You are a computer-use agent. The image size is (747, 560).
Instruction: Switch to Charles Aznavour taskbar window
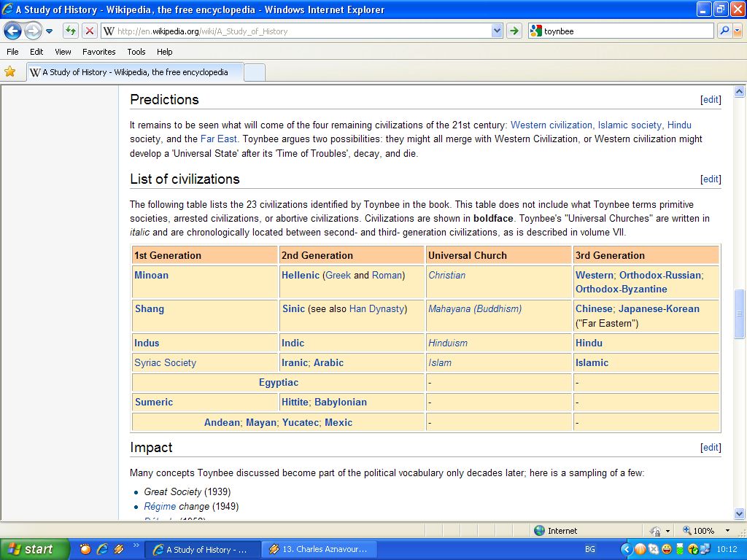318,549
